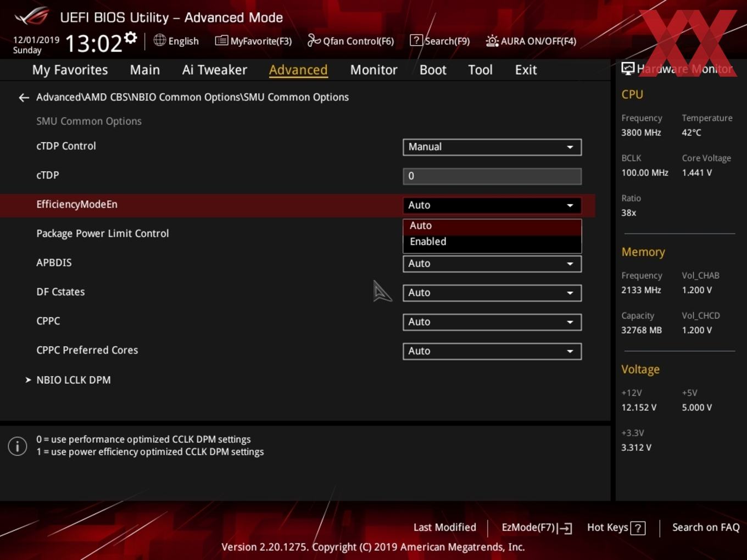
Task: Click the cTDP value input field
Action: point(492,176)
